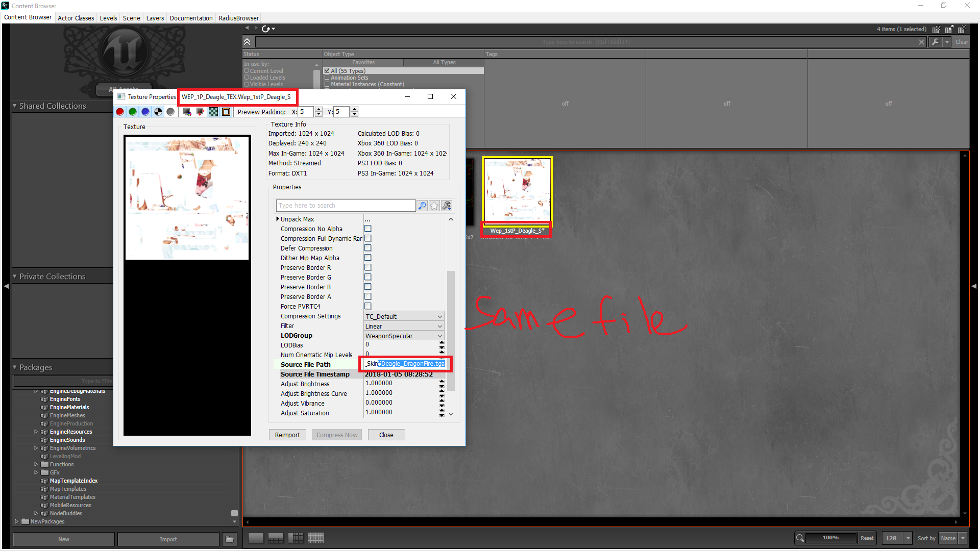
Task: Click the 100% thumbnail zoom slider
Action: point(830,538)
